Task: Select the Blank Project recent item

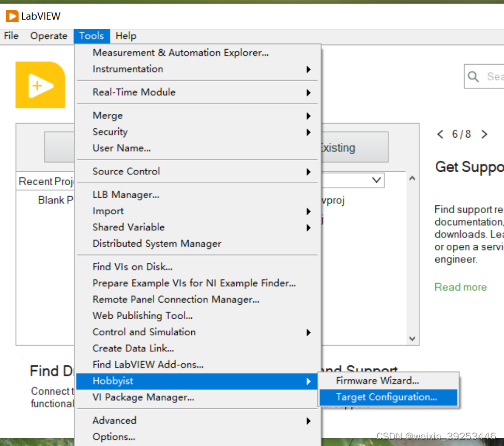Action: click(x=56, y=200)
